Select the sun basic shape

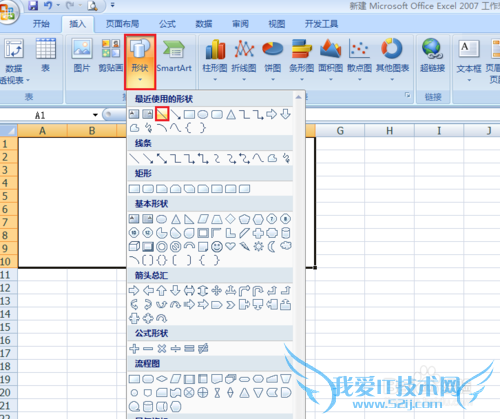pos(258,247)
